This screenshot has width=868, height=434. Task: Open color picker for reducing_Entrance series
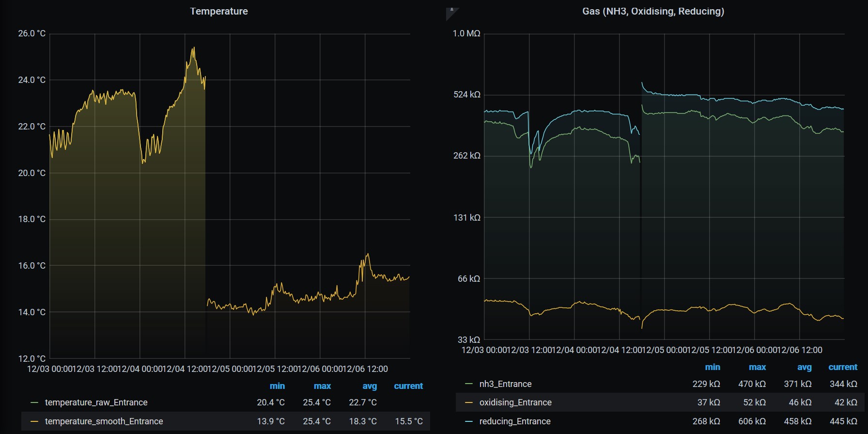tap(468, 421)
